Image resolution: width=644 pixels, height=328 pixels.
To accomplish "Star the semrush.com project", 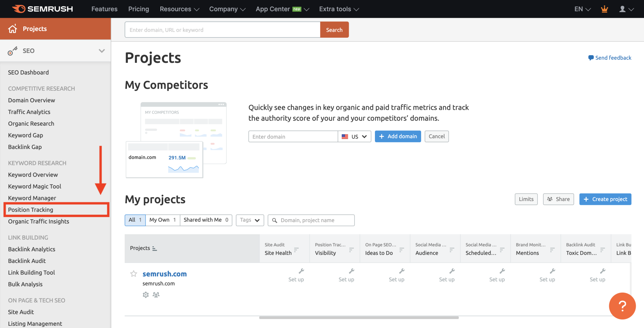I will click(x=134, y=274).
